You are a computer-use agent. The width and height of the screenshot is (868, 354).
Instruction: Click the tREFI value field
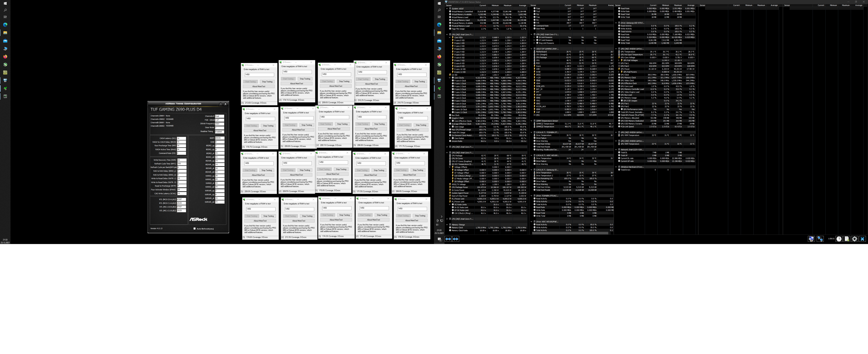(220, 138)
